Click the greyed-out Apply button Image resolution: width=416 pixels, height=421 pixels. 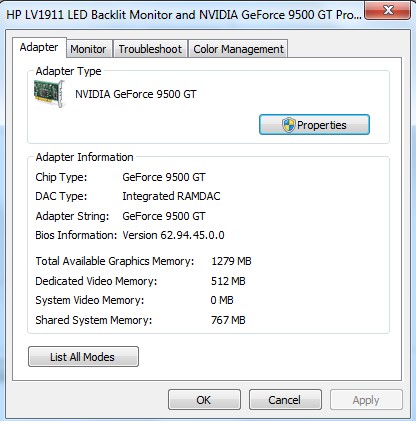pos(366,400)
